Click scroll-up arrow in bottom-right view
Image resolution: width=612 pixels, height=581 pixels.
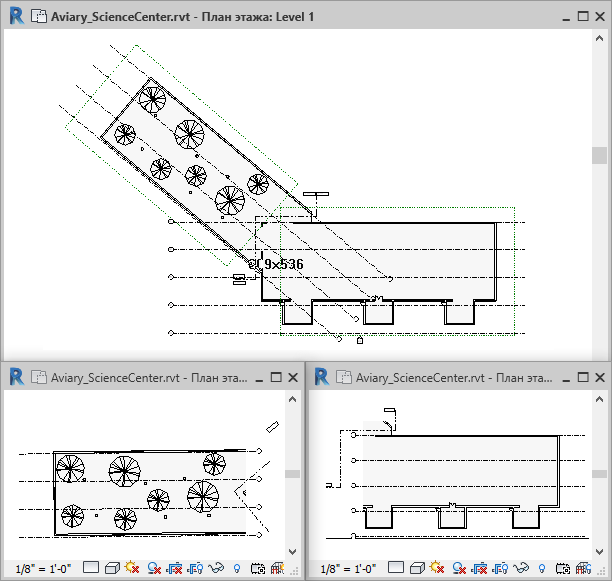pos(600,399)
